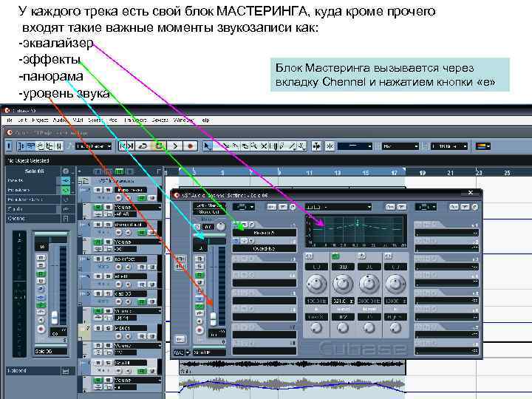Toggle Mute in Channel Settings window strip

tap(199, 259)
